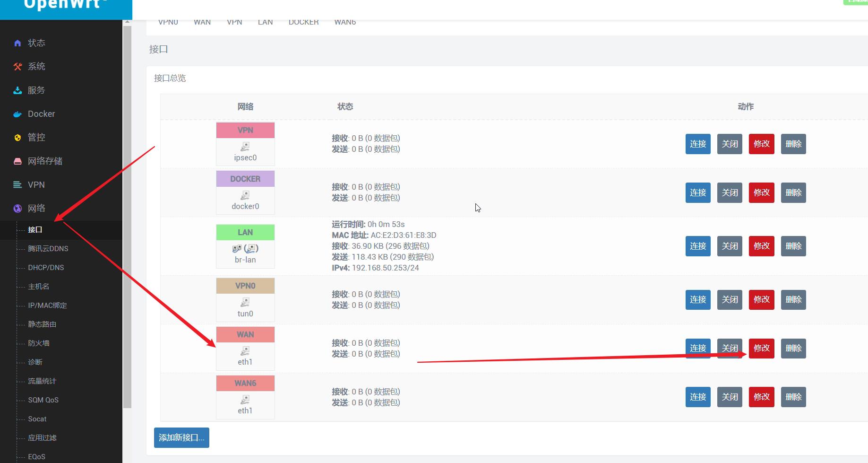This screenshot has width=868, height=463.
Task: Expand the 服务 sidebar menu
Action: tap(36, 90)
